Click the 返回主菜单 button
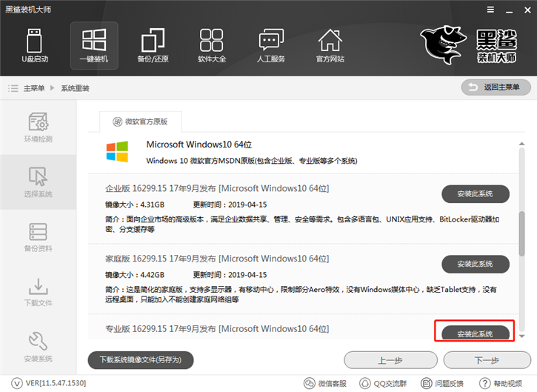Image resolution: width=537 pixels, height=392 pixels. point(496,87)
